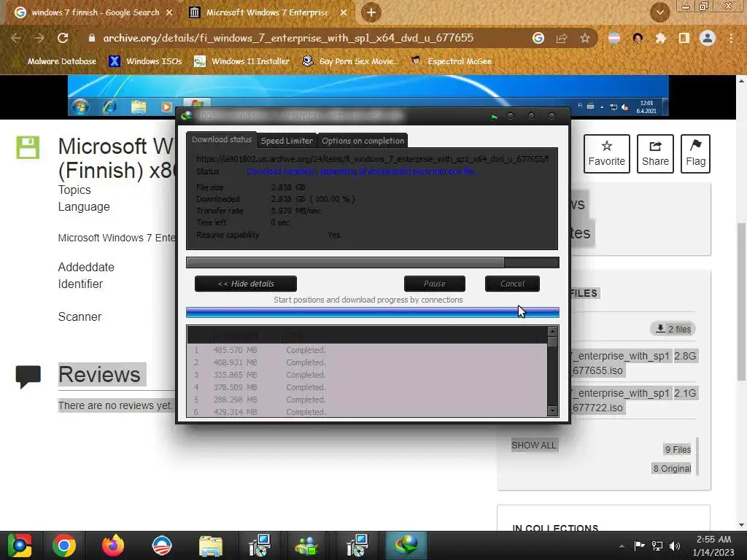Click the Share button on archive page
The image size is (747, 560).
(x=655, y=154)
